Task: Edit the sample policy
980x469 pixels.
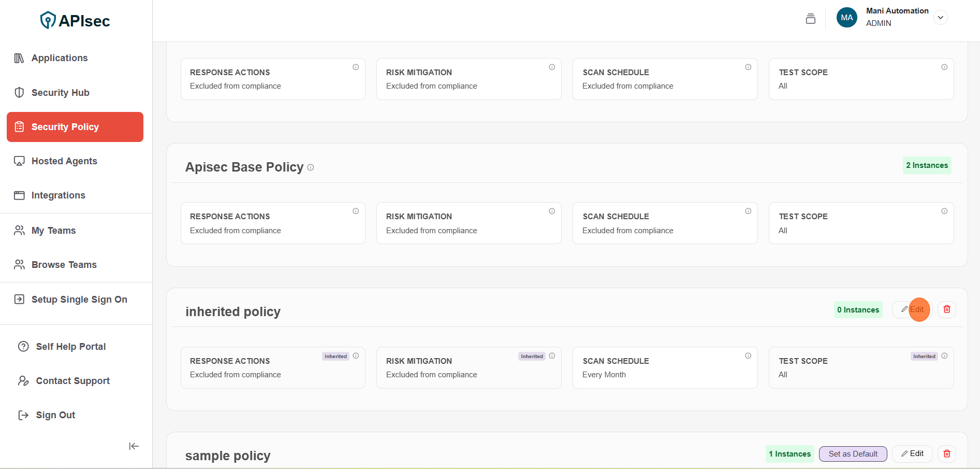Action: point(912,454)
